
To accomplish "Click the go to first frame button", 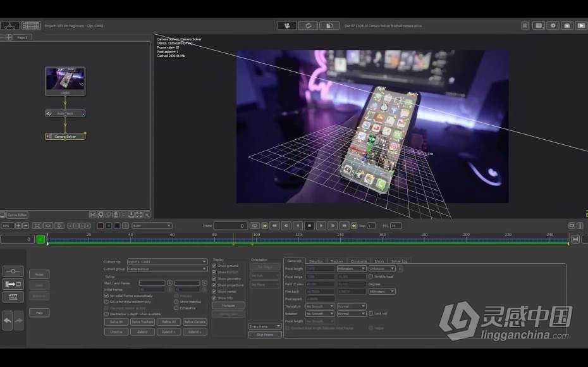I will [274, 225].
